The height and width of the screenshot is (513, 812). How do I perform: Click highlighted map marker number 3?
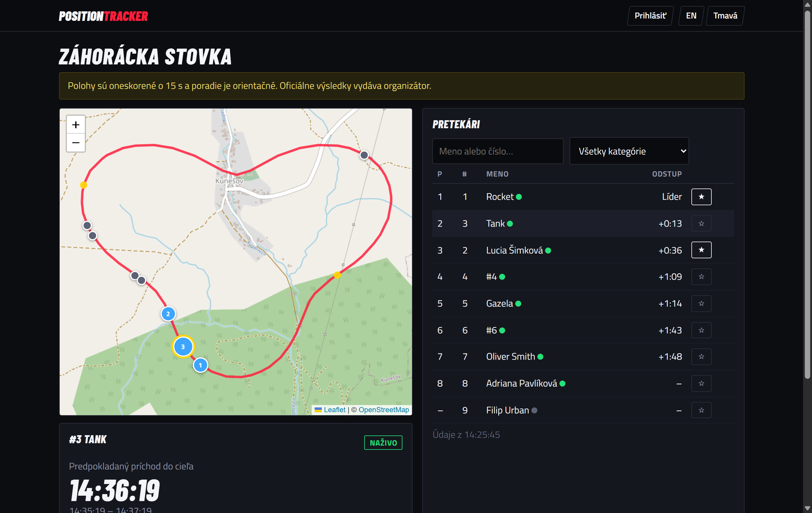click(183, 347)
